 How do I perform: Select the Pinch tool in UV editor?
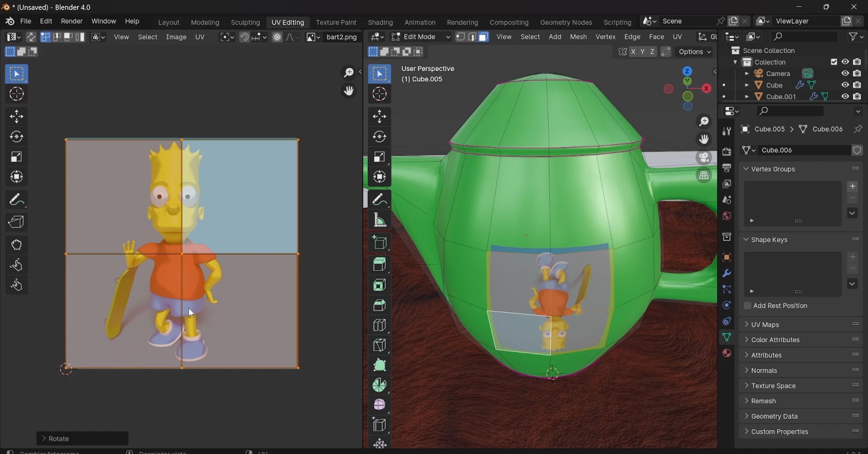16,285
